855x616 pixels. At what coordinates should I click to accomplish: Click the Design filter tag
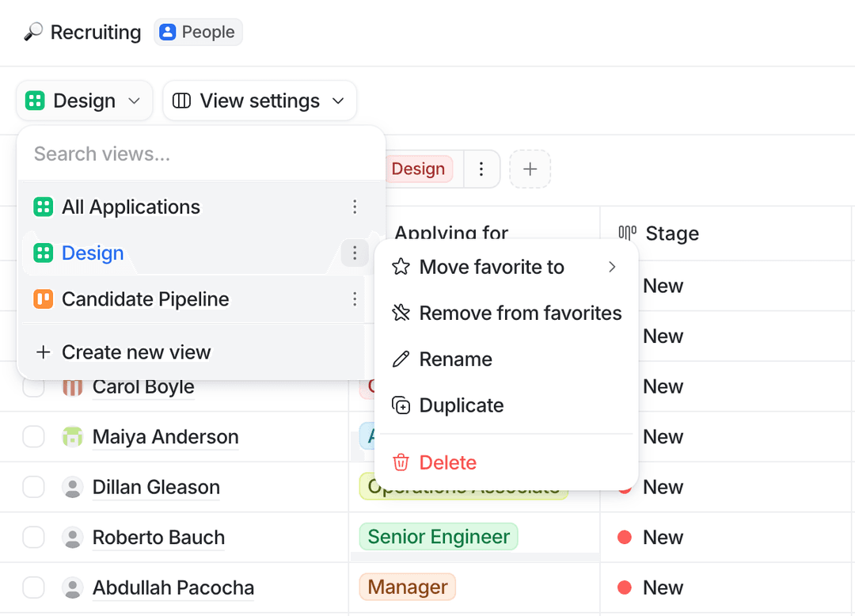tap(418, 169)
